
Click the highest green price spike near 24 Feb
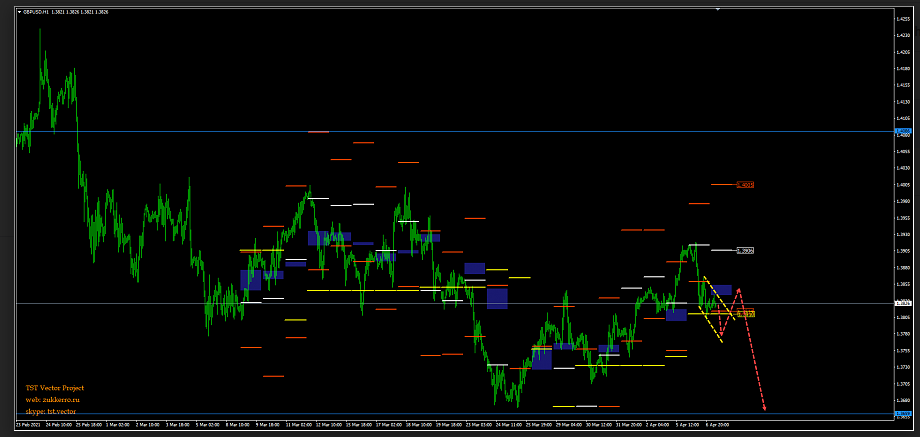(41, 30)
